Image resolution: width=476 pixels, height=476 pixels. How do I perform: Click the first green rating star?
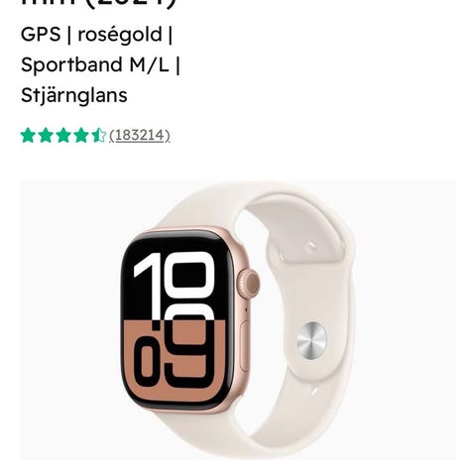(x=28, y=136)
